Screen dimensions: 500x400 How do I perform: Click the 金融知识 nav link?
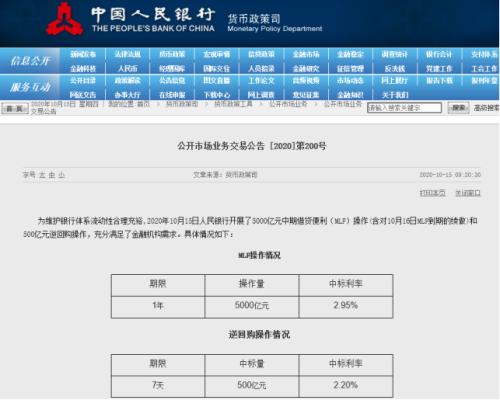[350, 95]
